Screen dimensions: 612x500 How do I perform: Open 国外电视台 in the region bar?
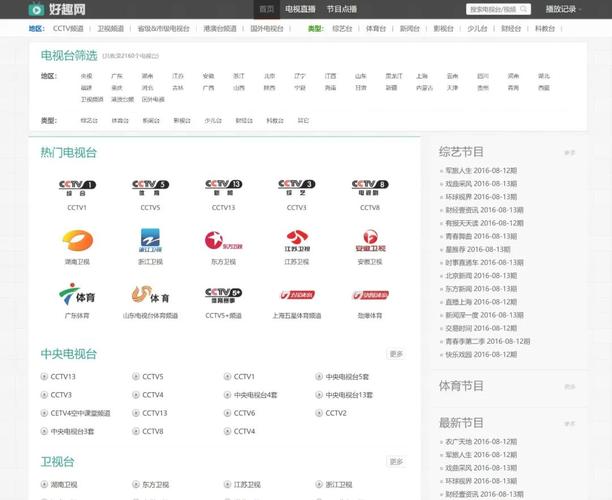[267, 28]
